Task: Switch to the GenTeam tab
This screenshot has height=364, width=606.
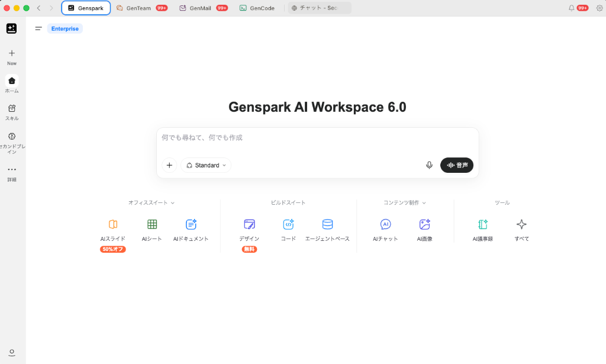Action: pyautogui.click(x=142, y=8)
